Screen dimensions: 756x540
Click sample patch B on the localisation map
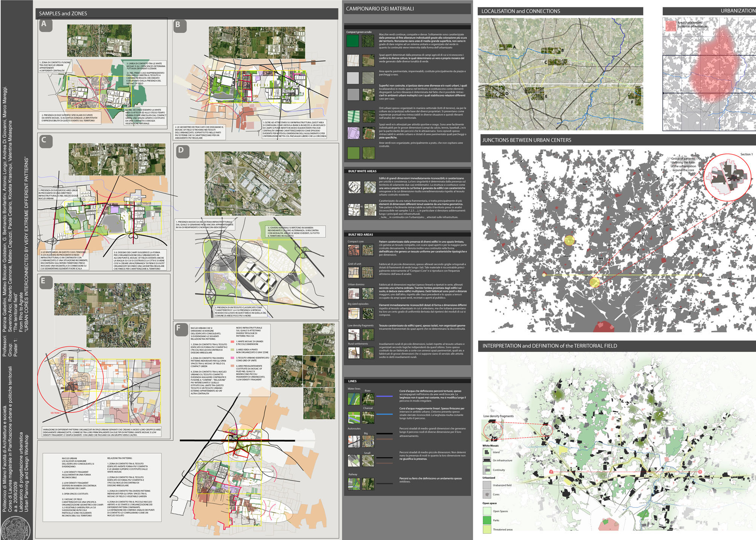point(551,50)
